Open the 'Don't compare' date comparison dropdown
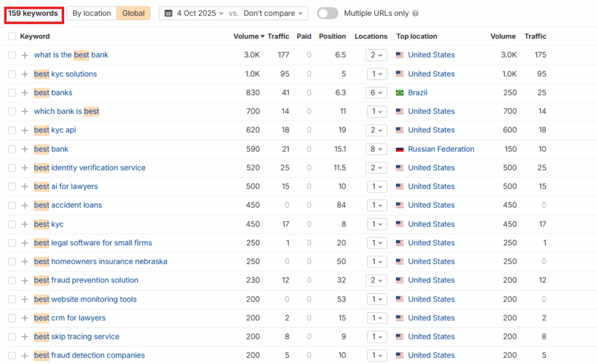This screenshot has height=364, width=597. (275, 13)
